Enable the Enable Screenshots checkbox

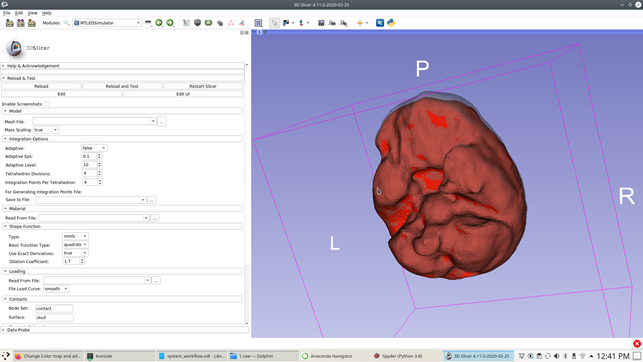coord(47,104)
